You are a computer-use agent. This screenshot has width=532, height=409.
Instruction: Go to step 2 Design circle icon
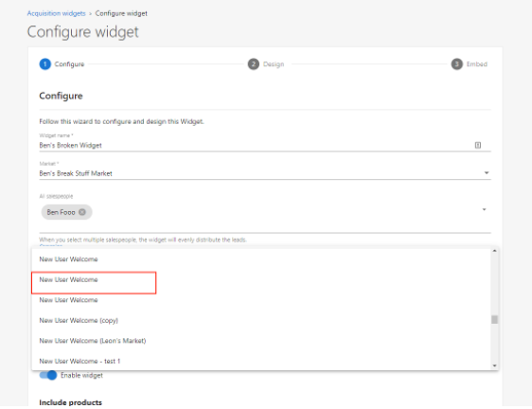click(x=254, y=64)
